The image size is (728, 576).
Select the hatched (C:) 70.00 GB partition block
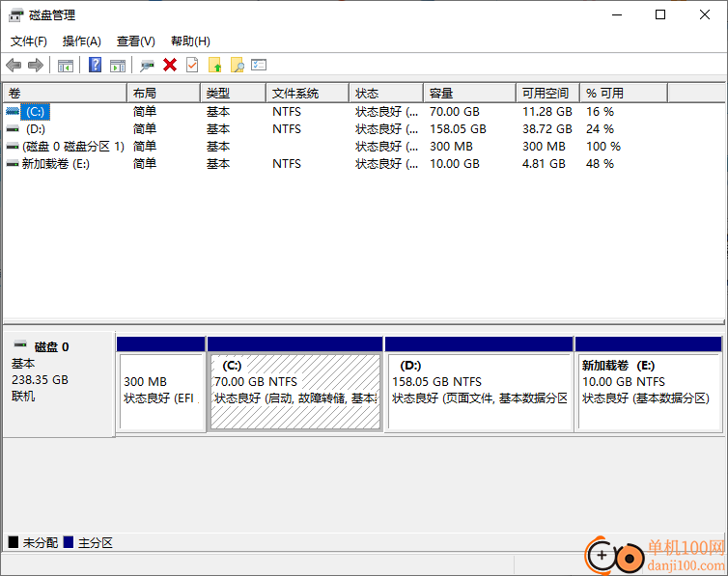pyautogui.click(x=295, y=385)
